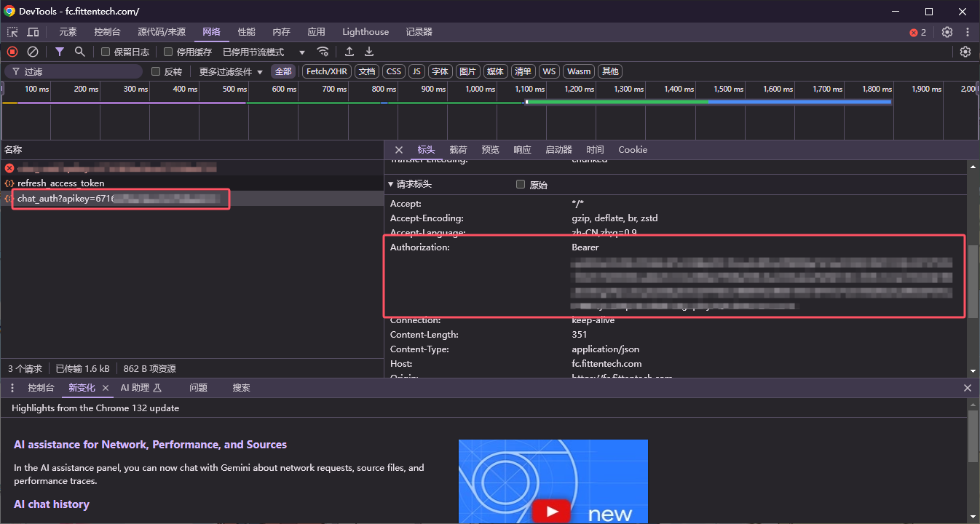The width and height of the screenshot is (980, 524).
Task: Open 启动器 details tab
Action: [558, 150]
